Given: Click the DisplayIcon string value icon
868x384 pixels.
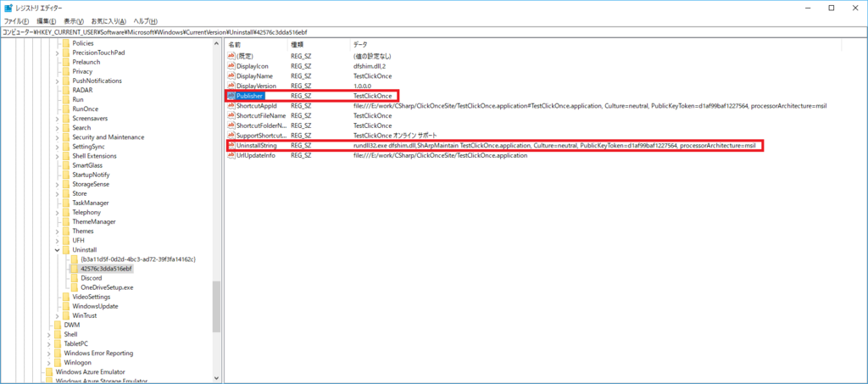Looking at the screenshot, I should pos(231,66).
